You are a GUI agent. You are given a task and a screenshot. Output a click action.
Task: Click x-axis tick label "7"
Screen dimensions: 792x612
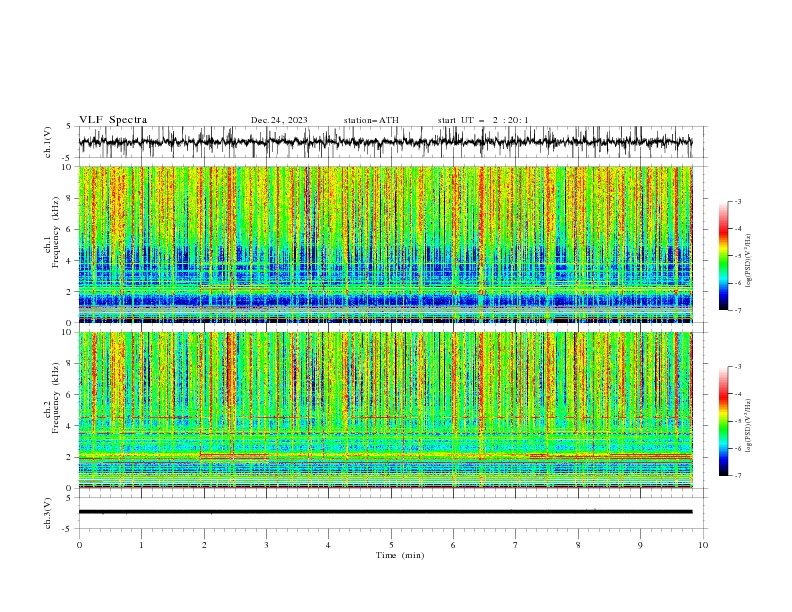pyautogui.click(x=516, y=545)
